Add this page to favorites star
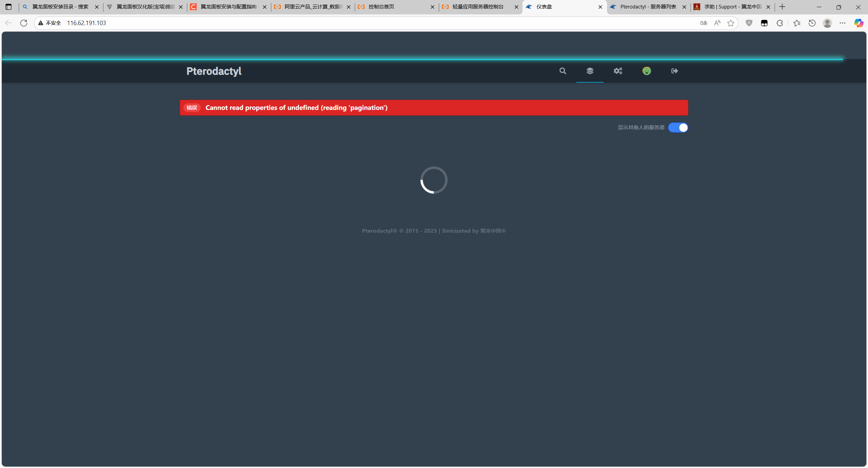Screen dimensions: 868x468 (731, 23)
